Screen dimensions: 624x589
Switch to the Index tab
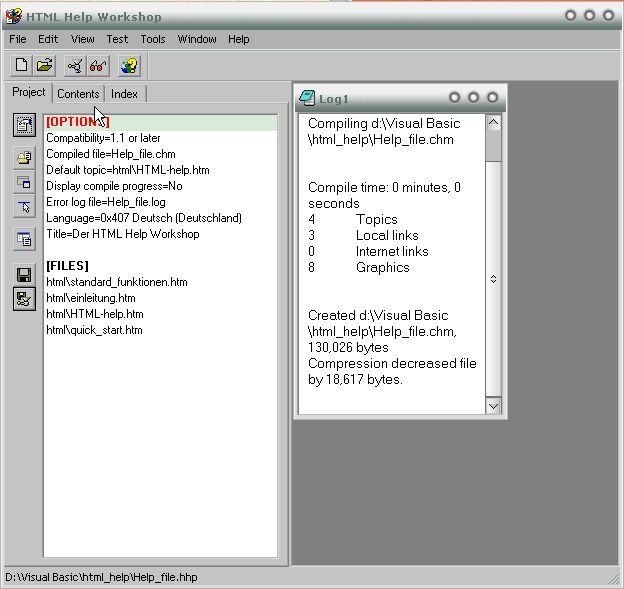point(125,94)
